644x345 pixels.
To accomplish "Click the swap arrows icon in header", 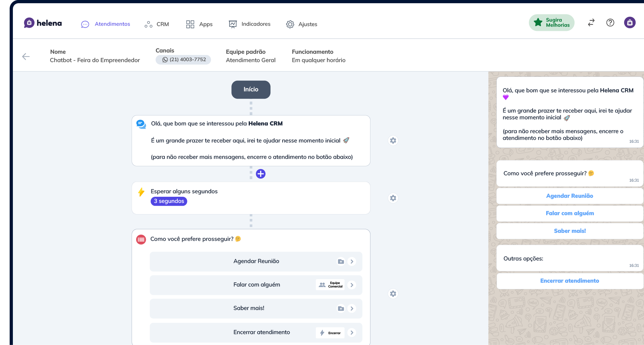I will (591, 23).
